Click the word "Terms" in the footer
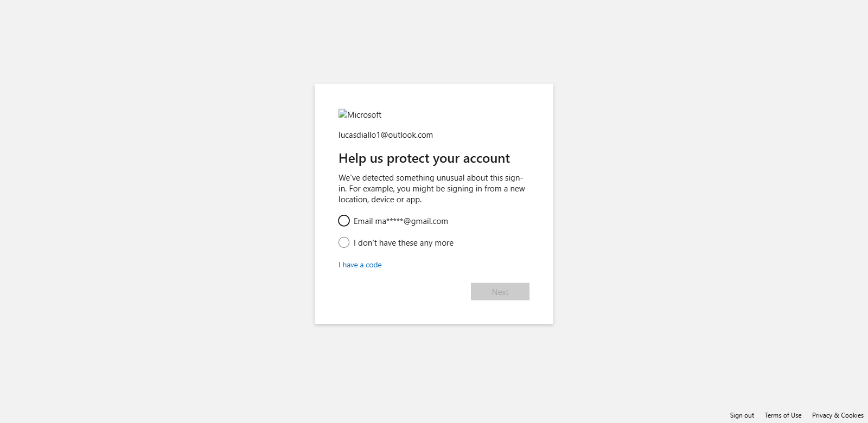Viewport: 868px width, 423px height. (x=773, y=415)
